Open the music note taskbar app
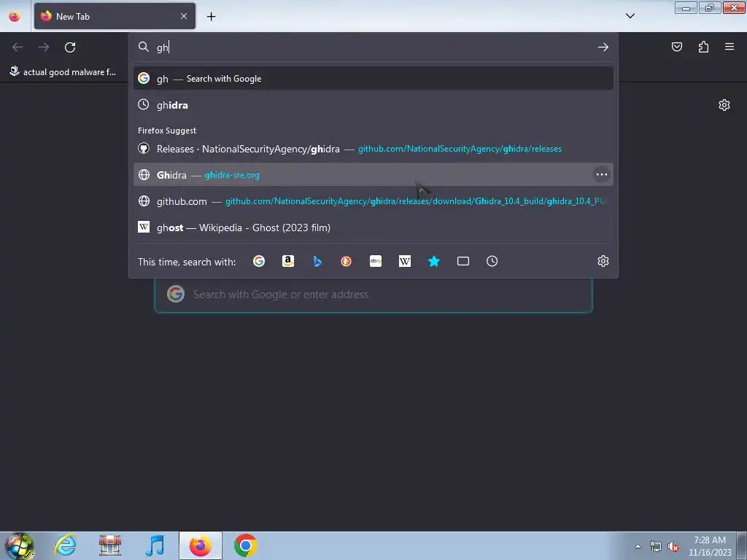Screen dimensions: 747x560 tap(155, 545)
